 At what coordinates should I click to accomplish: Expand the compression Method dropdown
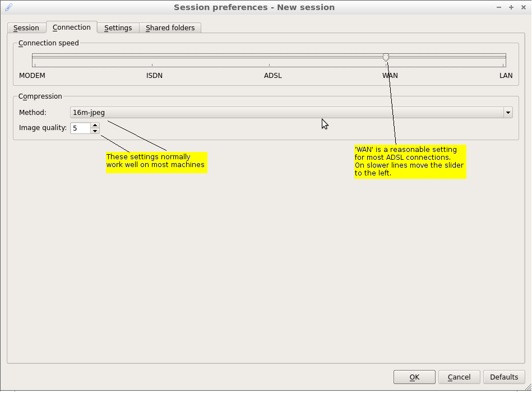coord(508,113)
